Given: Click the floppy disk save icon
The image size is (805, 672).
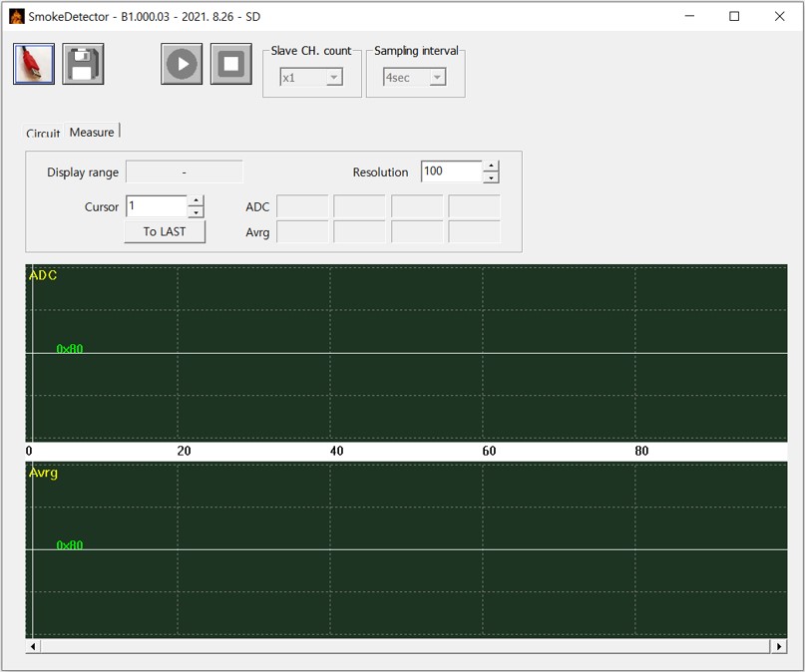Looking at the screenshot, I should (x=83, y=65).
